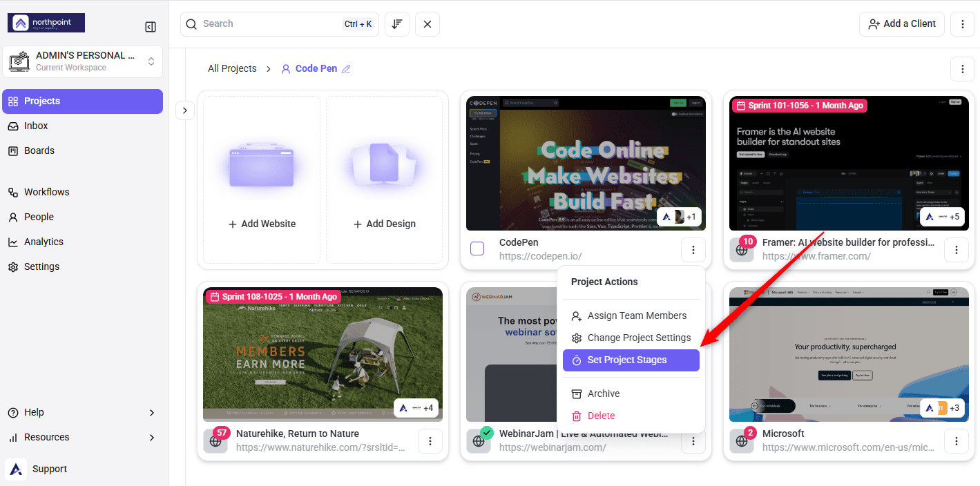
Task: Choose Delete in Project Actions menu
Action: tap(631, 416)
